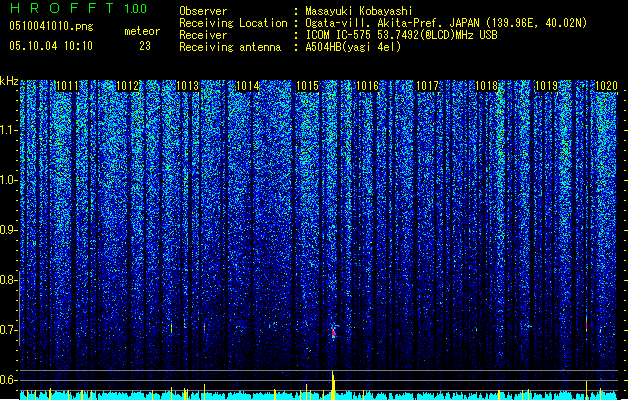Click the red meteor echo before 1020
The image size is (629, 400).
click(586, 323)
